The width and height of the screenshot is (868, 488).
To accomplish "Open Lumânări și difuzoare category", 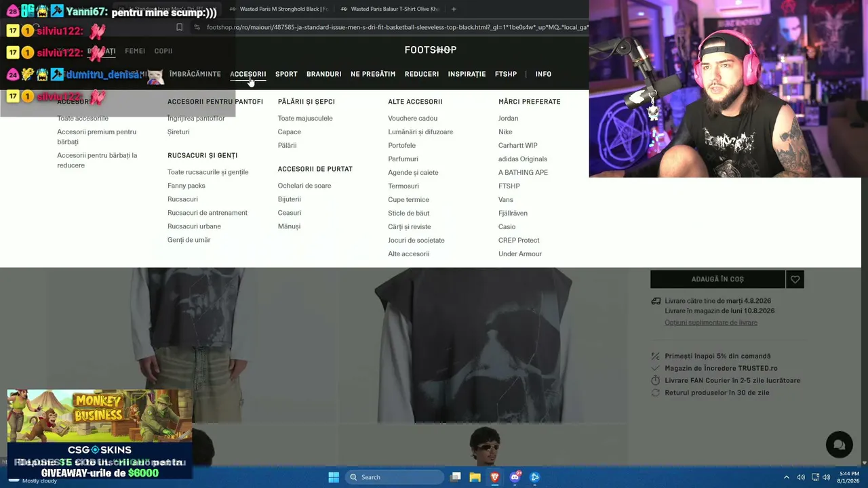I will tap(420, 131).
